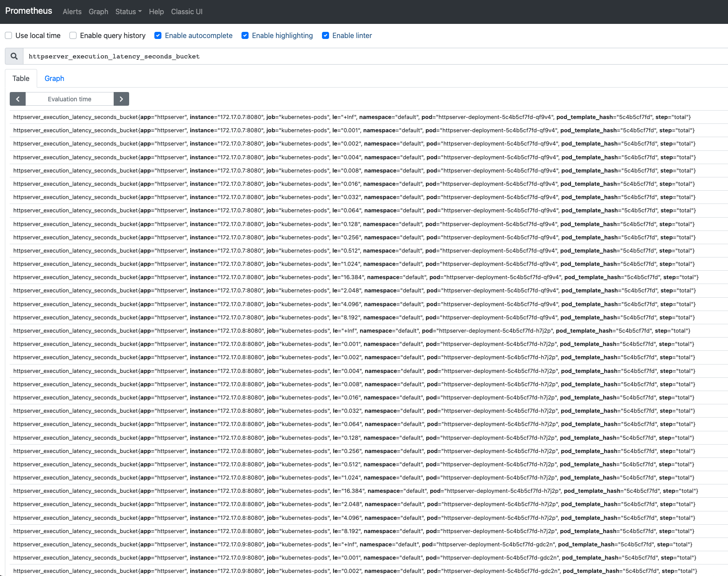
Task: Click the 172.17.0.8 row with le="0.128"
Action: 369,438
